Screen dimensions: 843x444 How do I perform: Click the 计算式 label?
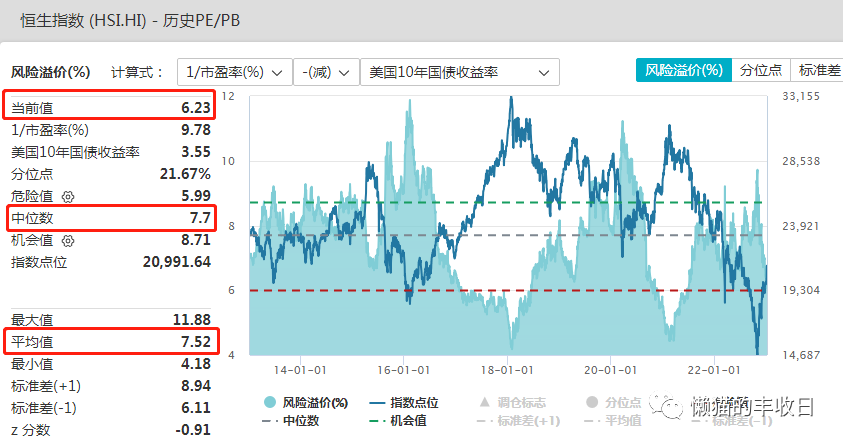[x=137, y=72]
